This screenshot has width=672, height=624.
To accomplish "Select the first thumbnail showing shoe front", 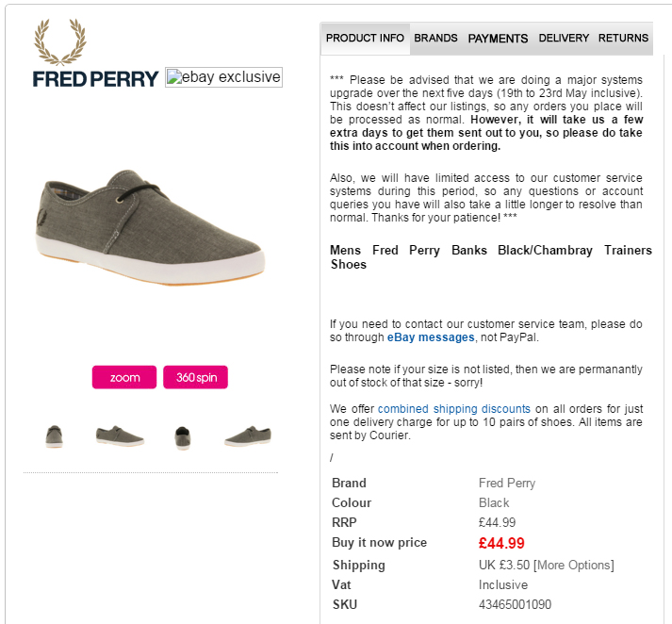I will (54, 436).
